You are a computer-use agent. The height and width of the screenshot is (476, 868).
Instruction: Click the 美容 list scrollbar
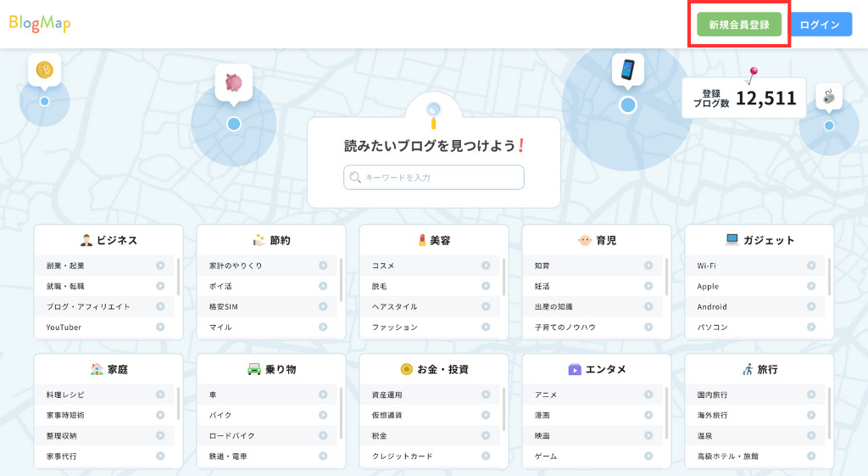[504, 276]
